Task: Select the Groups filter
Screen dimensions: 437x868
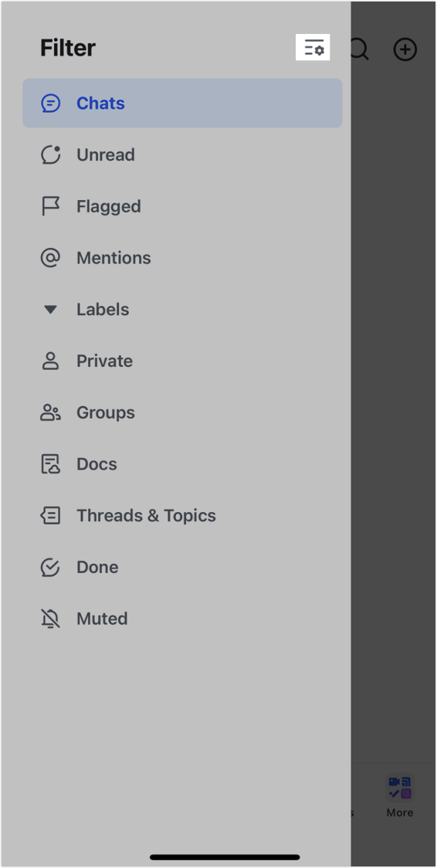Action: point(182,412)
